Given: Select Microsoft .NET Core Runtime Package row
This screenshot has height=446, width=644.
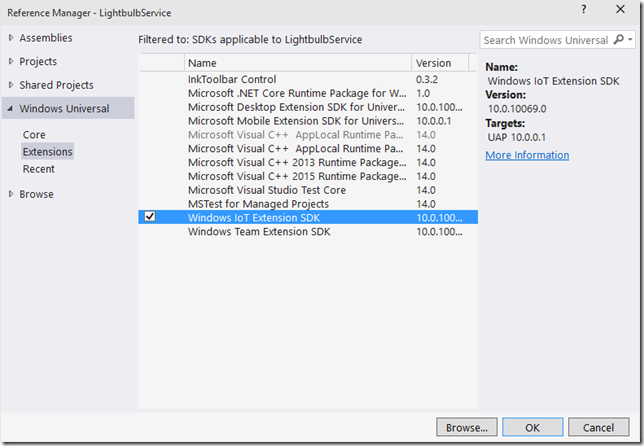Looking at the screenshot, I should click(308, 93).
